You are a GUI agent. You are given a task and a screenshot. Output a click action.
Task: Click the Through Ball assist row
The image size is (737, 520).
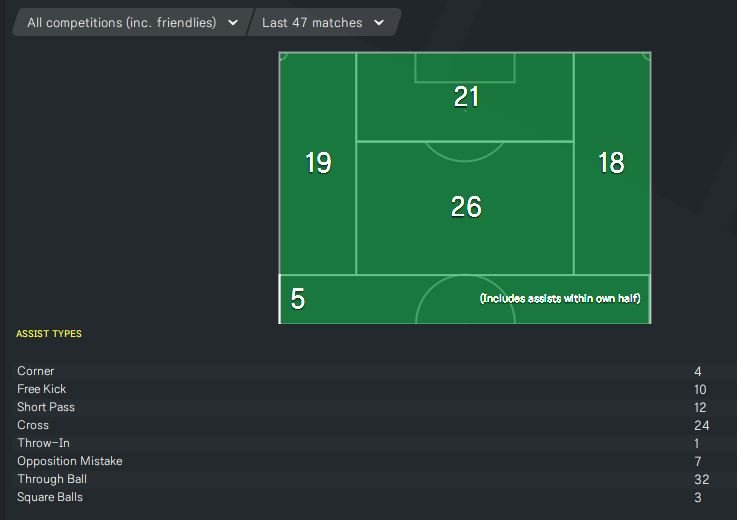[52, 479]
